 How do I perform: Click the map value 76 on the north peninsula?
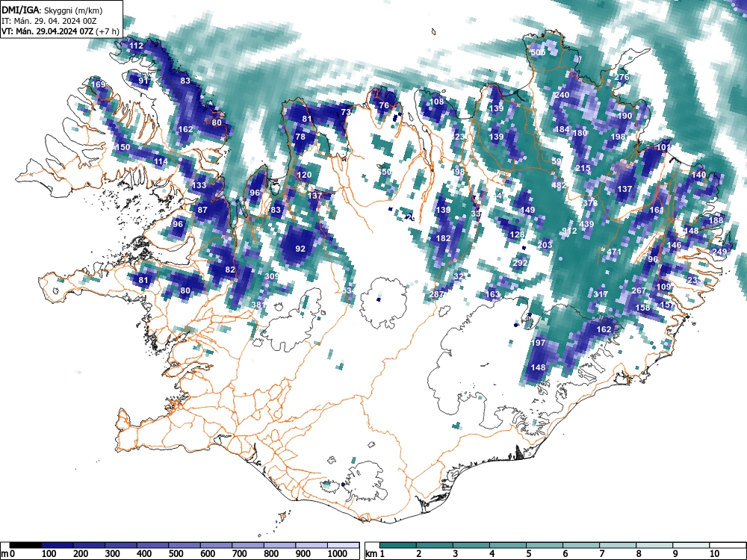384,105
